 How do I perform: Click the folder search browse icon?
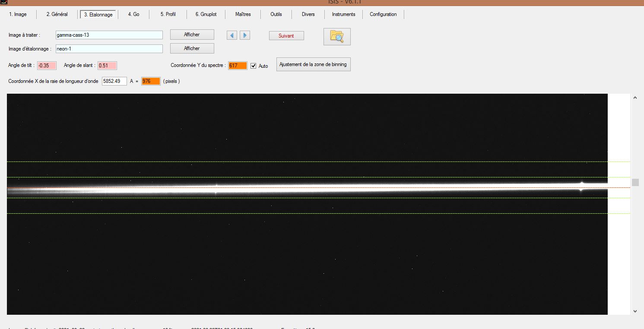(x=337, y=37)
